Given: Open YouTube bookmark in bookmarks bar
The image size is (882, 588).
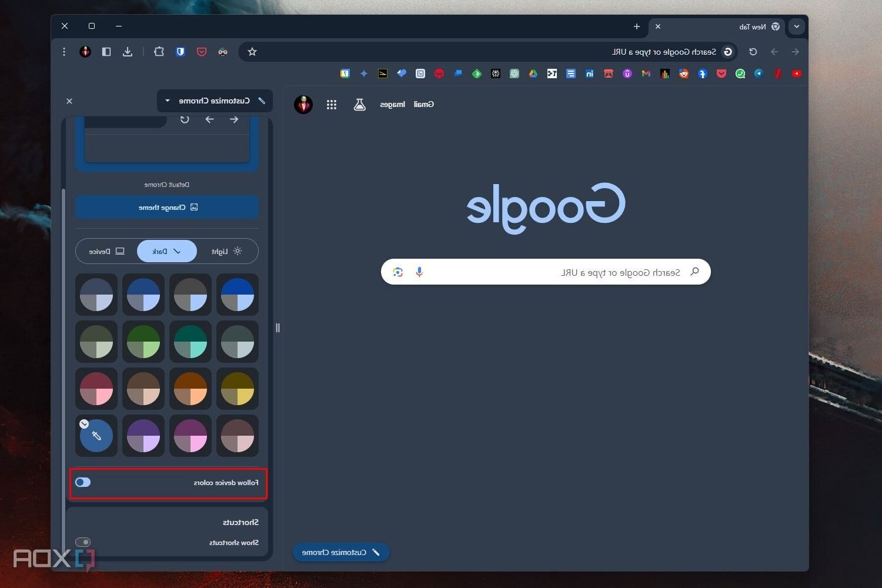Looking at the screenshot, I should click(x=796, y=73).
